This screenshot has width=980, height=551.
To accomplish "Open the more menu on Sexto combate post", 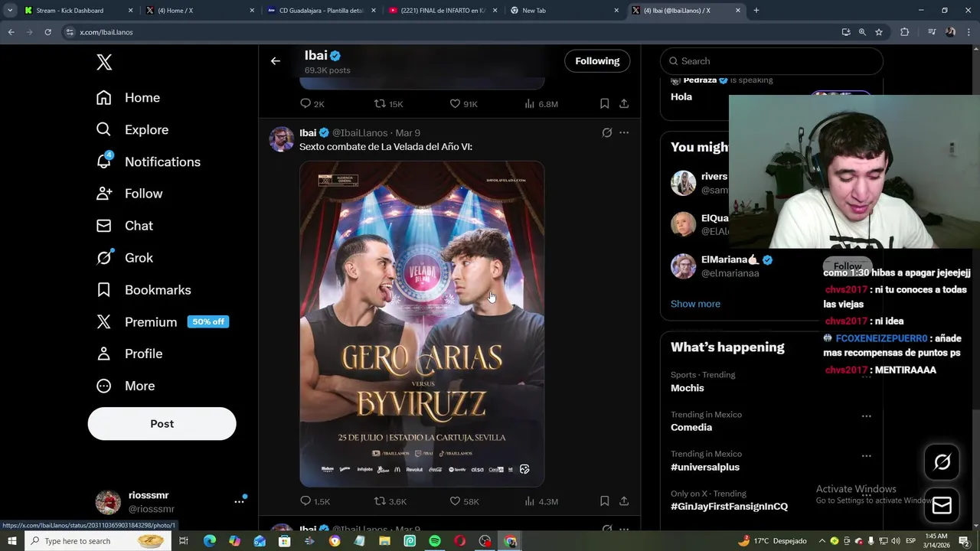I will click(624, 132).
